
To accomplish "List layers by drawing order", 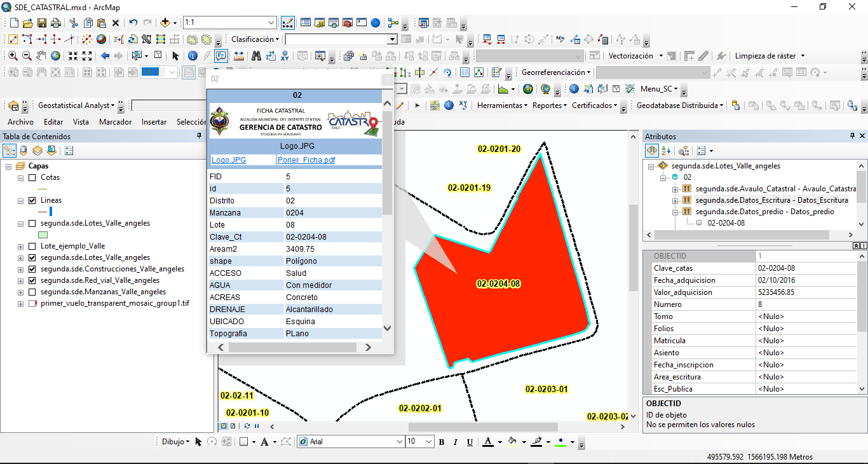I will click(x=10, y=151).
